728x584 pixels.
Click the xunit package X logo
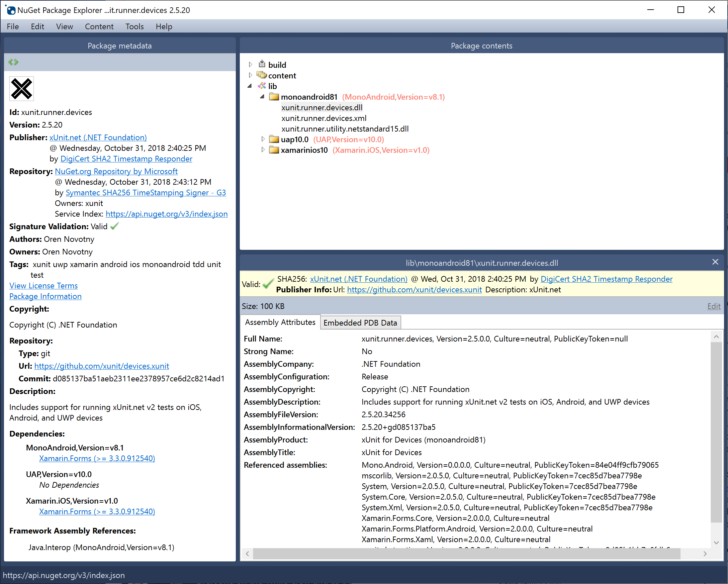[x=22, y=89]
